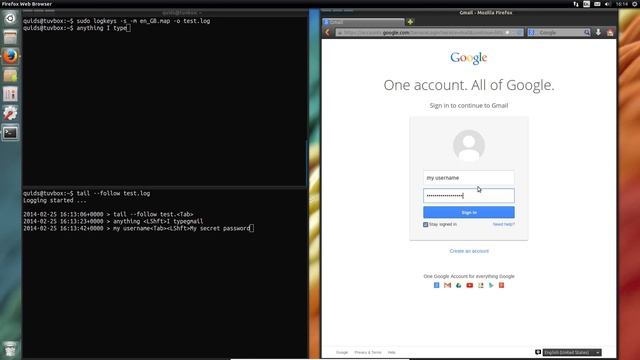Image resolution: width=640 pixels, height=360 pixels.
Task: Click the 'One account. All of Google.' heading
Action: 469,85
